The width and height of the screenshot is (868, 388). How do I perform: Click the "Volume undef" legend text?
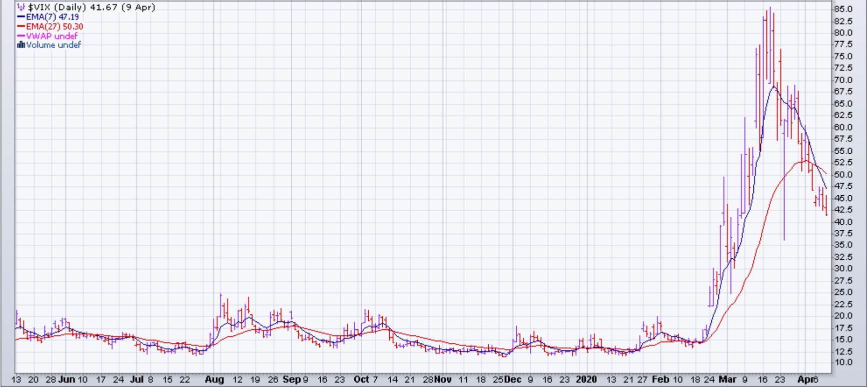(54, 45)
